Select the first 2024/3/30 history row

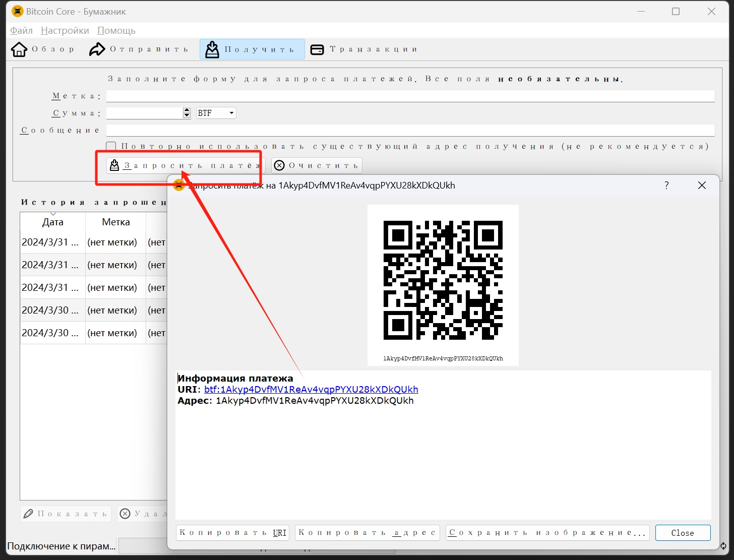pos(94,310)
